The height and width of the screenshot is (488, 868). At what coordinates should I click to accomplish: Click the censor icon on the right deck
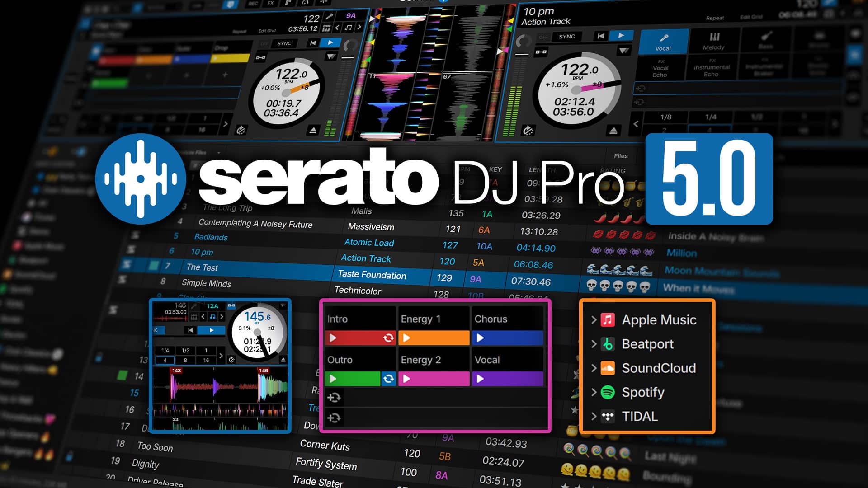[x=528, y=131]
